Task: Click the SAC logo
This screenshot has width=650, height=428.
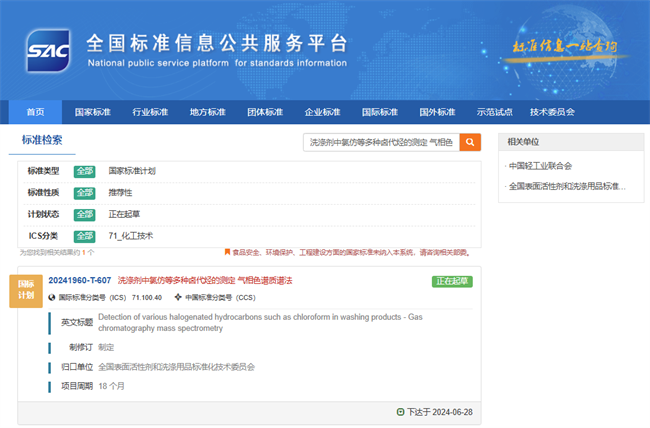Action: tap(47, 49)
